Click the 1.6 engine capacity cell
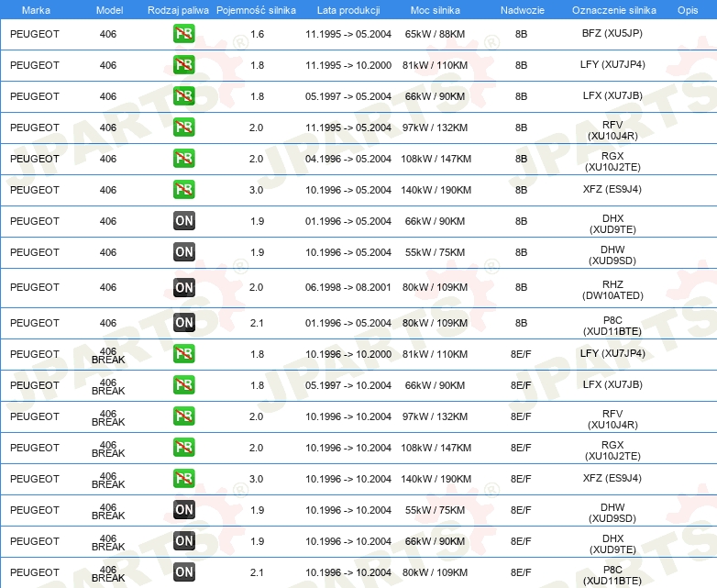717x588 pixels. click(x=257, y=34)
